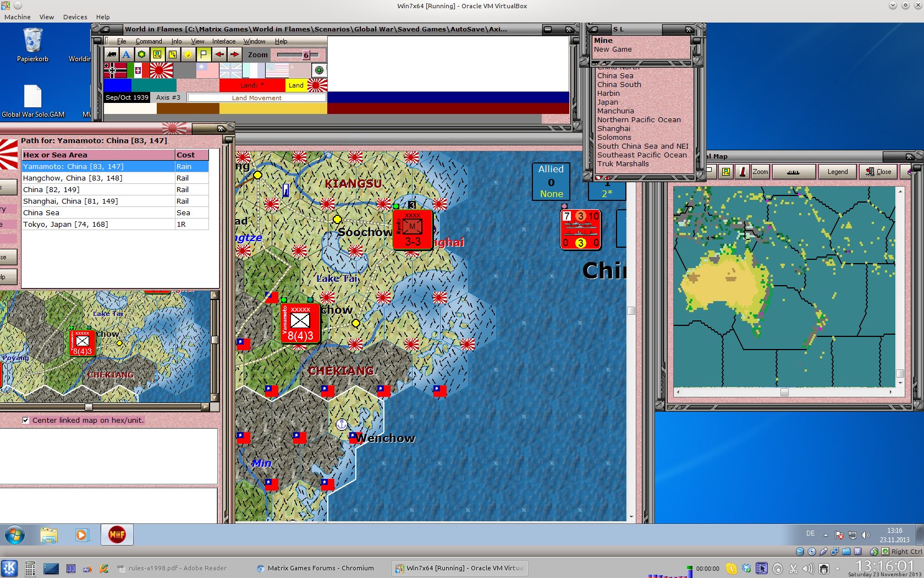Image resolution: width=924 pixels, height=578 pixels.
Task: Click the red left arrow toolbar button
Action: pos(219,54)
